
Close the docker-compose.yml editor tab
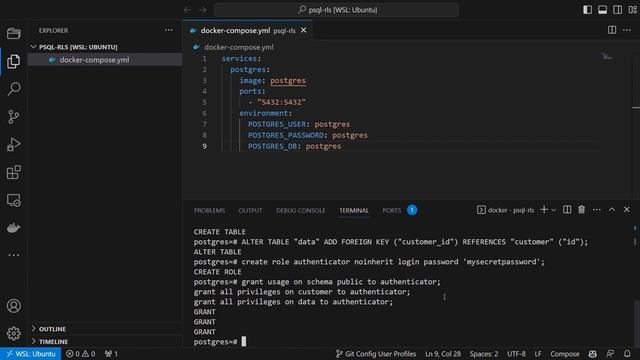pos(304,30)
